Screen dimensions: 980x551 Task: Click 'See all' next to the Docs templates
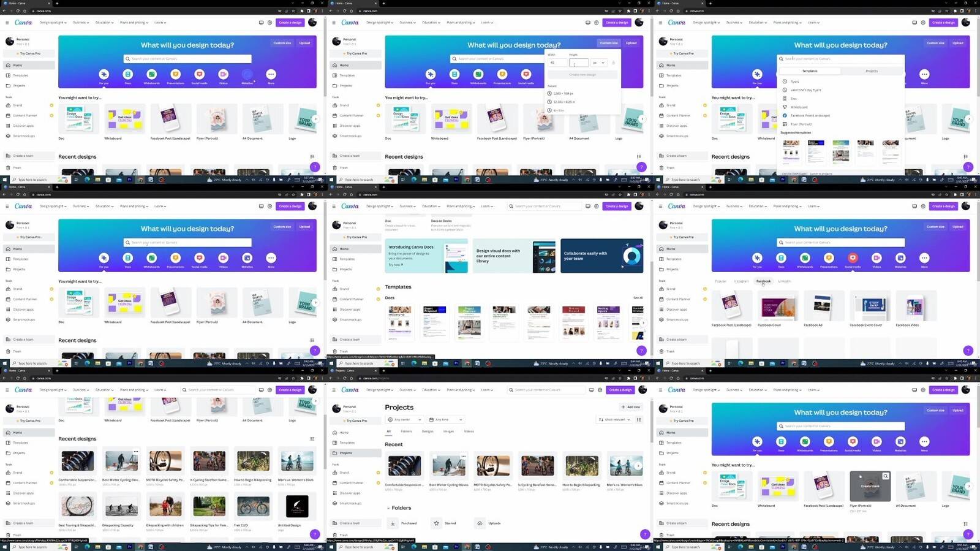pyautogui.click(x=638, y=298)
